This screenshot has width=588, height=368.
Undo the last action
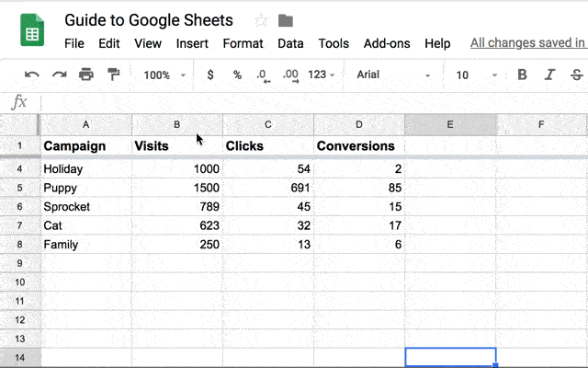[32, 75]
